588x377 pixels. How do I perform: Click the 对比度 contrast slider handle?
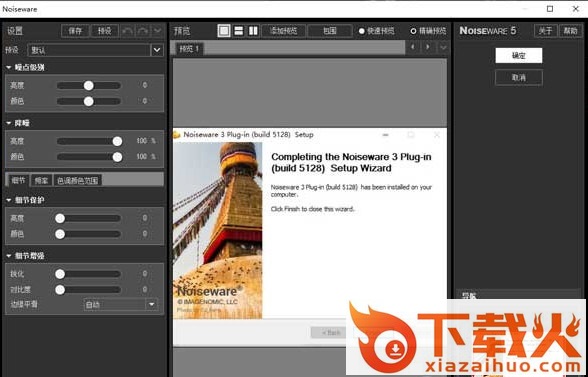tap(60, 290)
